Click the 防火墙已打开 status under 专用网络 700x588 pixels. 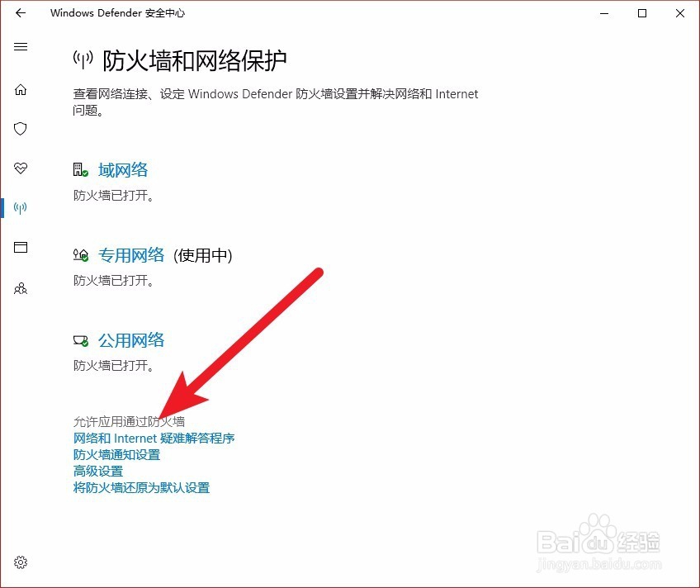(113, 281)
